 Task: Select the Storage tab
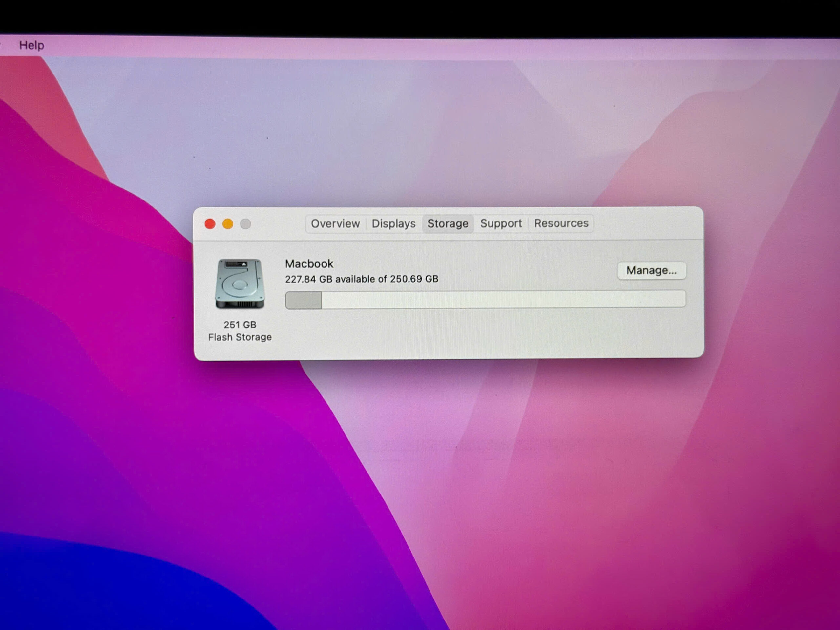448,224
